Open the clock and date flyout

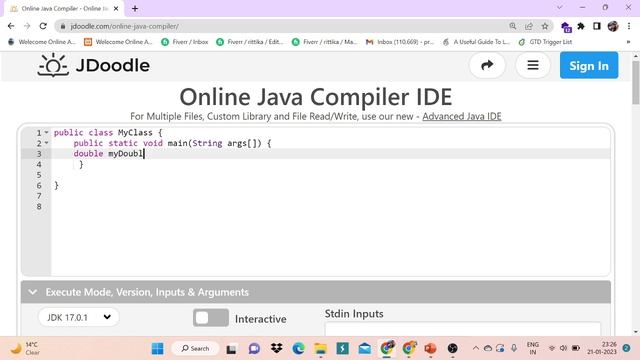602,348
